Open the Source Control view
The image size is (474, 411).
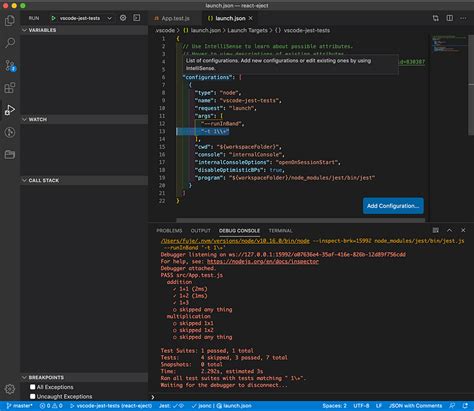tap(10, 65)
